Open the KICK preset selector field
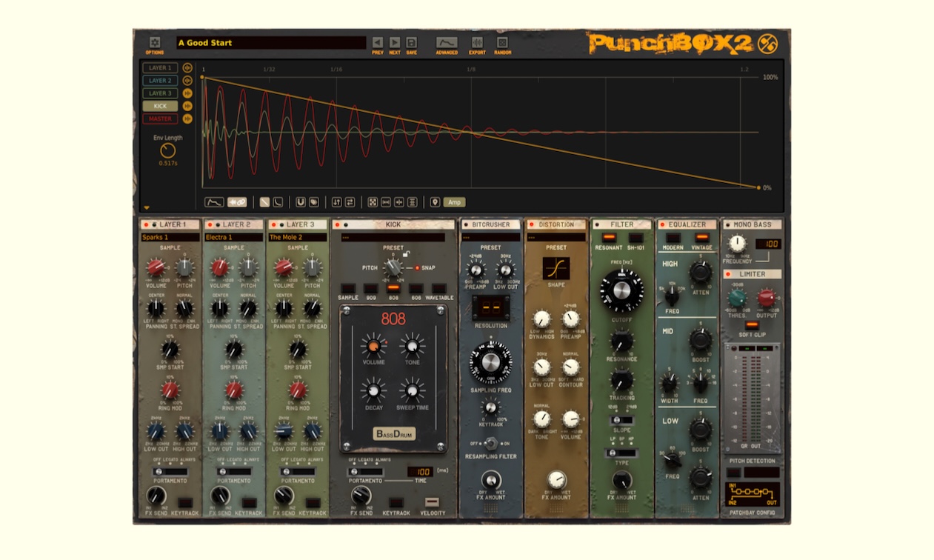Screen dimensions: 934x560 tap(393, 238)
